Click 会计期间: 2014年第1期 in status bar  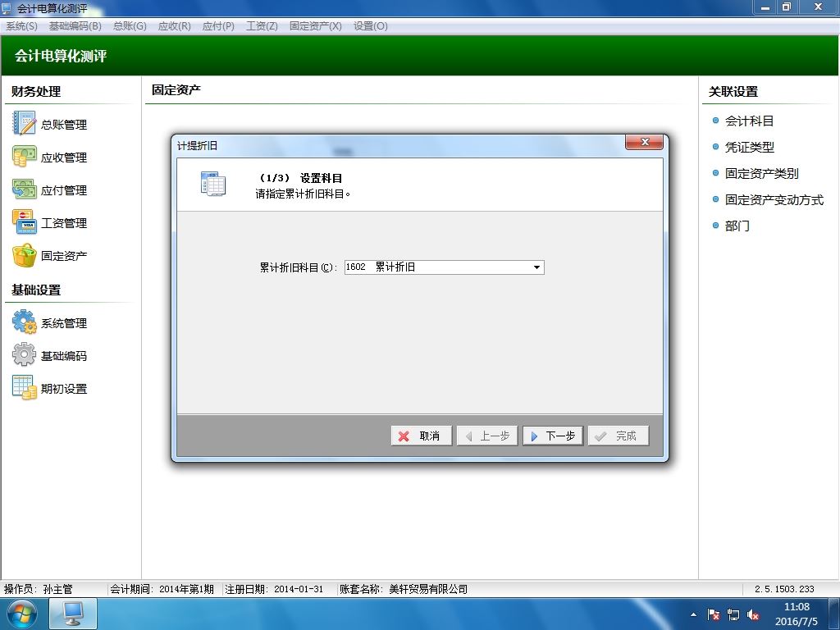[162, 589]
